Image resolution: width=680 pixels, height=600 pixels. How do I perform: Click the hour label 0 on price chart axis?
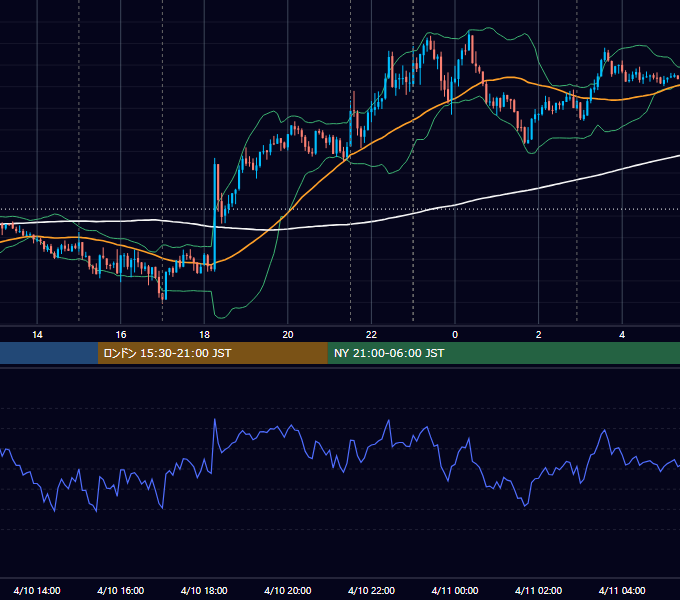(455, 335)
